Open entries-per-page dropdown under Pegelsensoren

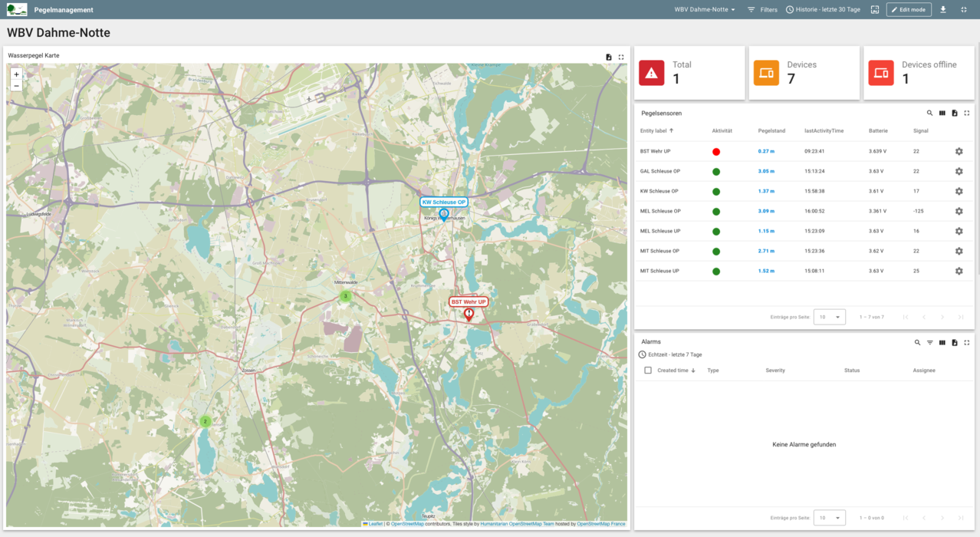(x=829, y=317)
